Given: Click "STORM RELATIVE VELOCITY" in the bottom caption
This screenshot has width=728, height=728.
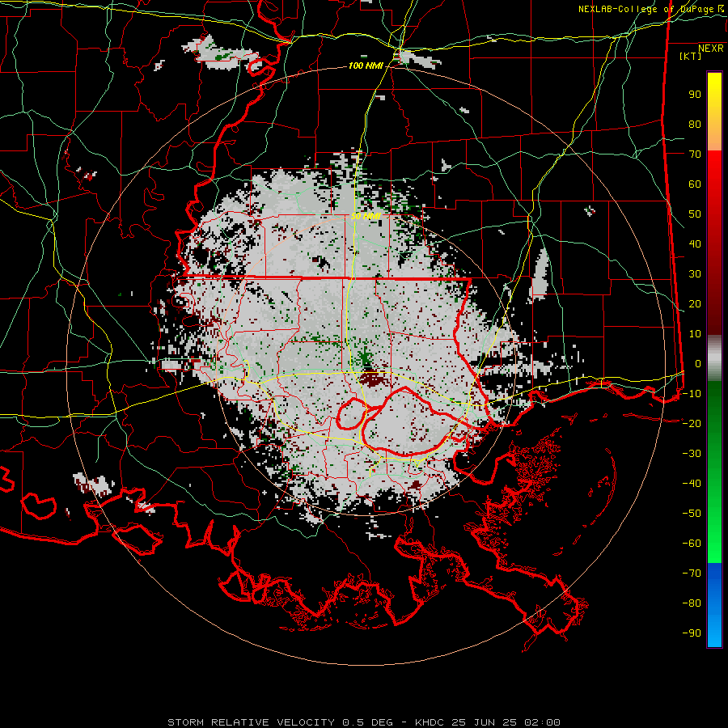Looking at the screenshot, I should [251, 722].
